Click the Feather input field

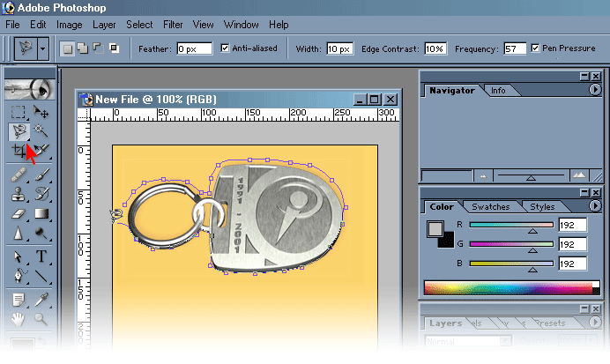[x=195, y=48]
